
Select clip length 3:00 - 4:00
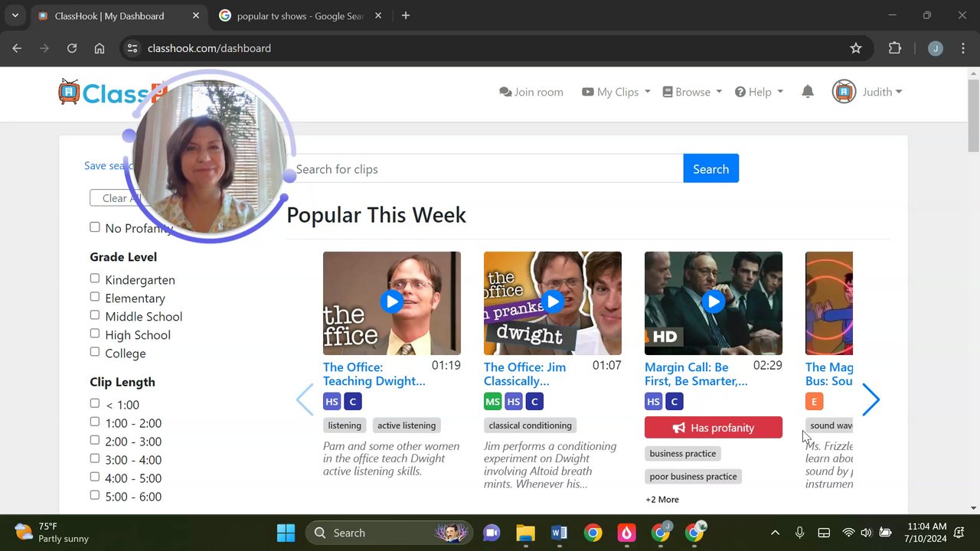coord(95,458)
